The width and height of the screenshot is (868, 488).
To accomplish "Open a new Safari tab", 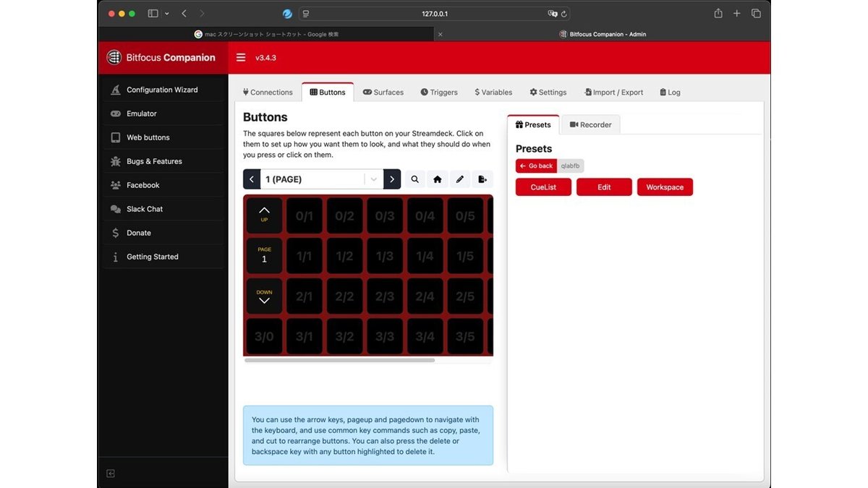I will tap(737, 14).
